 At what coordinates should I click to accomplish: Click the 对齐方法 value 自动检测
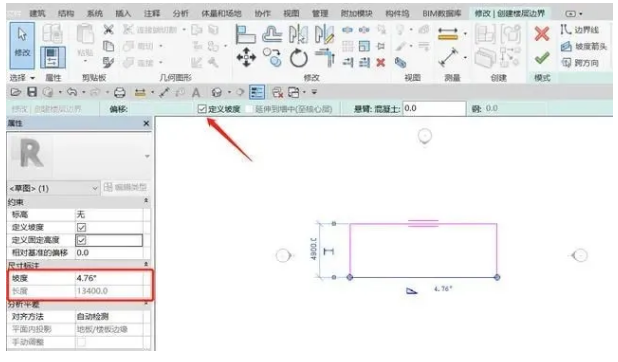[109, 317]
